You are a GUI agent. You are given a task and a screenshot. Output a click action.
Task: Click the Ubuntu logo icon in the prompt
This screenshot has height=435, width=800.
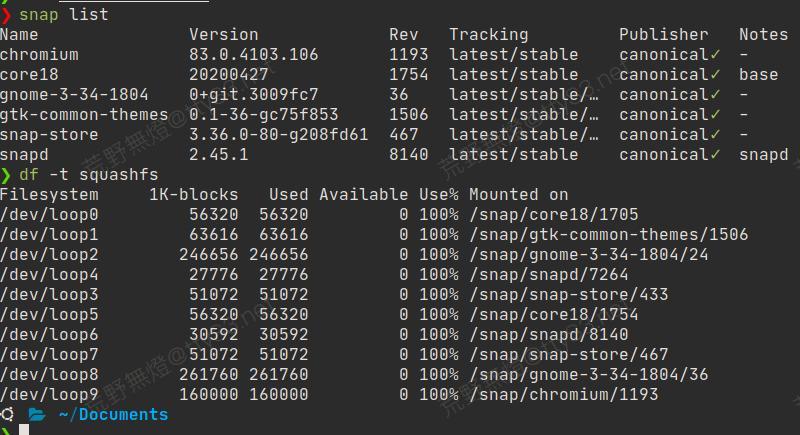tap(7, 414)
